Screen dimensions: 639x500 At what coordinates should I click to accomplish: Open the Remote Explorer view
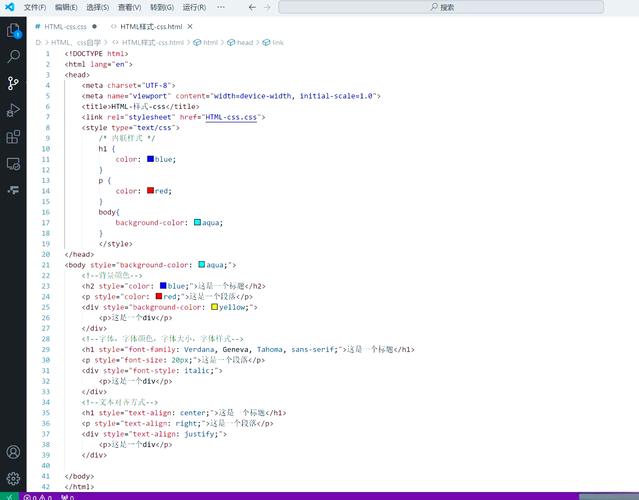[13, 163]
